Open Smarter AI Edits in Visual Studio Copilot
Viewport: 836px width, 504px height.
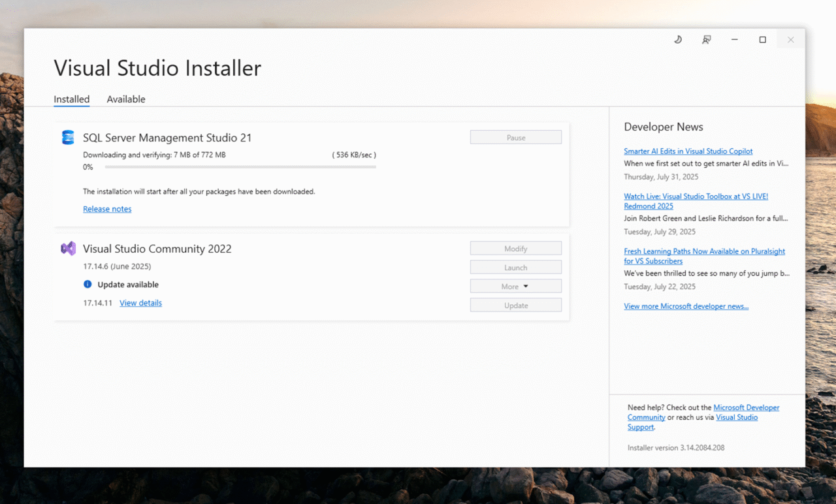click(688, 151)
